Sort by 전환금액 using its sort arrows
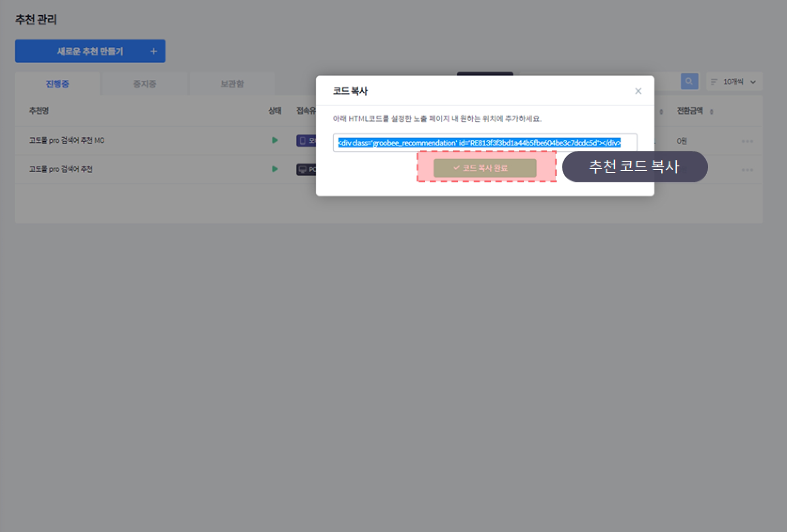This screenshot has width=787, height=532. pos(711,112)
